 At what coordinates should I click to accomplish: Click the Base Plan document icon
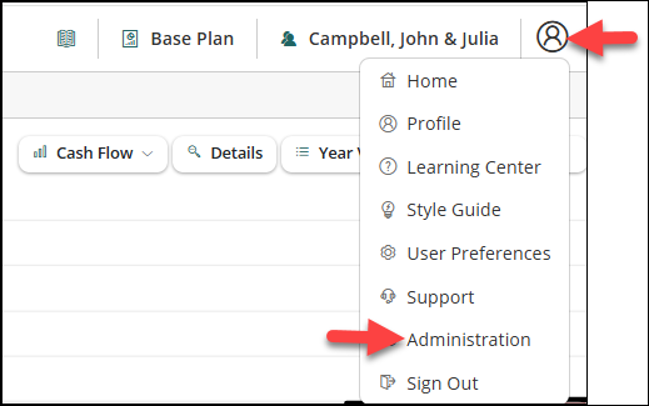click(130, 39)
